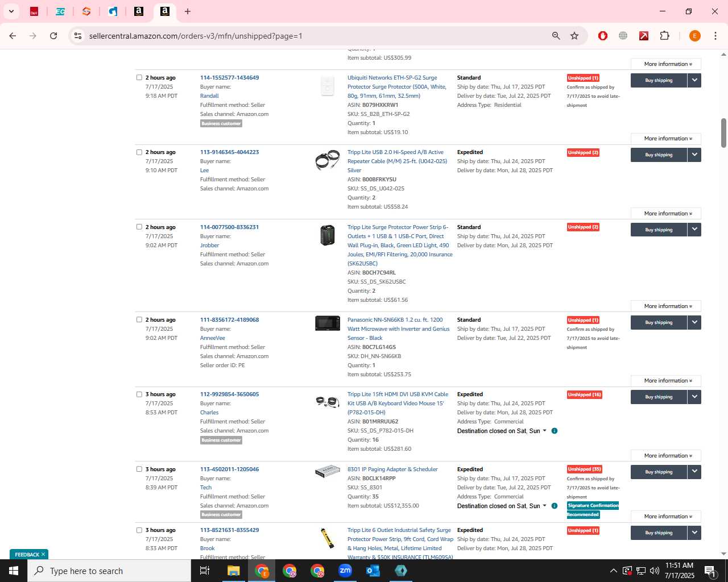View site information icon in address bar
Viewport: 728px width, 582px height.
point(78,36)
